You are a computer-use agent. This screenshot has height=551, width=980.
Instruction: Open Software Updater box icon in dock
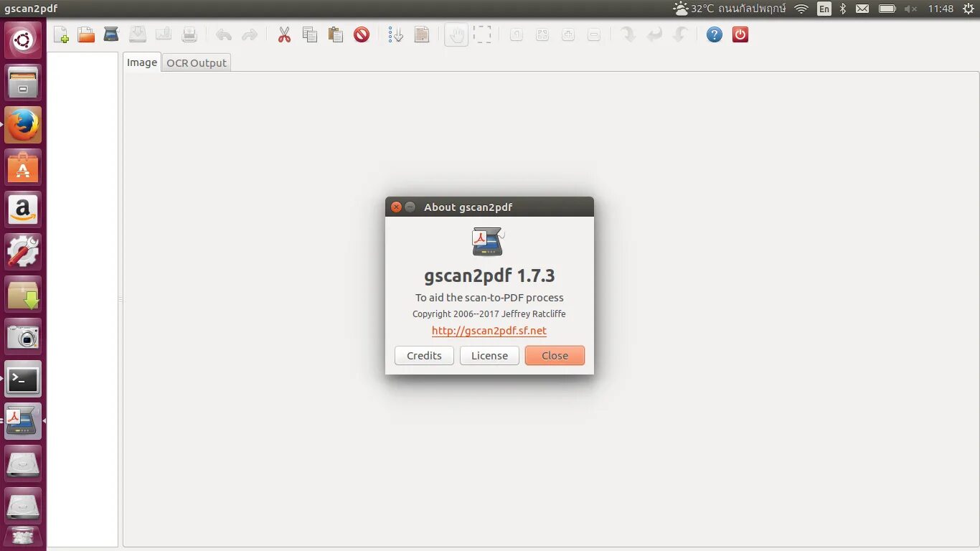23,294
